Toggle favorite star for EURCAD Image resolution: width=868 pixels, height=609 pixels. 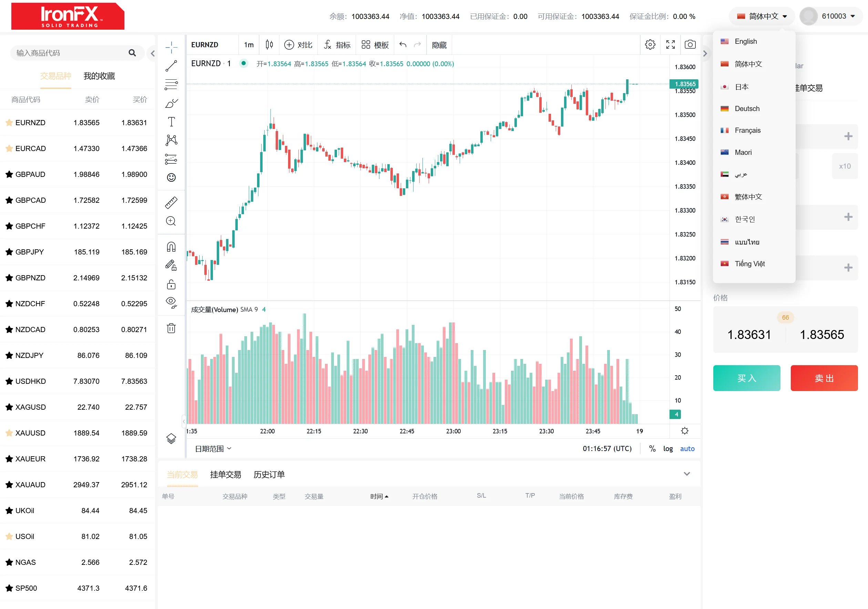pos(9,148)
